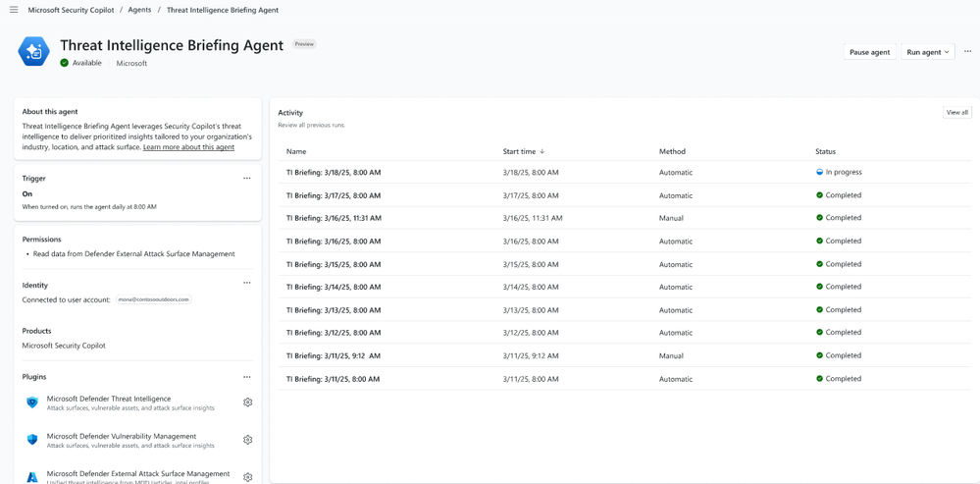Open Plugins section more options

coord(247,377)
